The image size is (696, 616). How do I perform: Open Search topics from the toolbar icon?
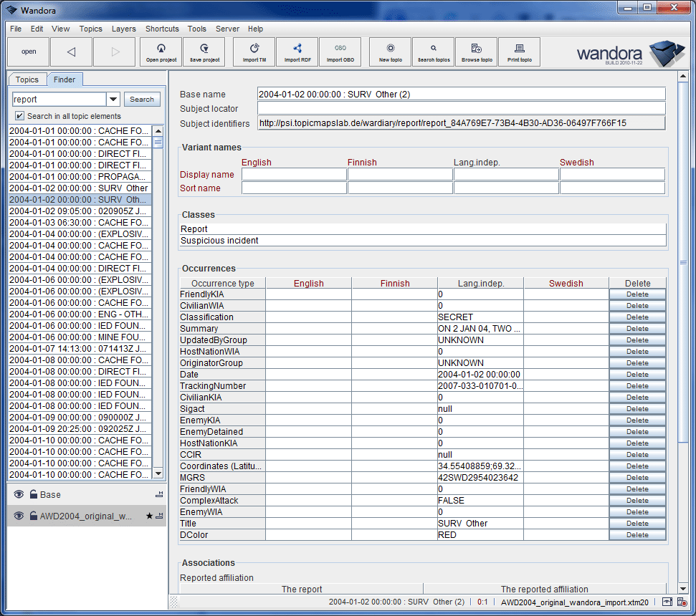pyautogui.click(x=433, y=52)
